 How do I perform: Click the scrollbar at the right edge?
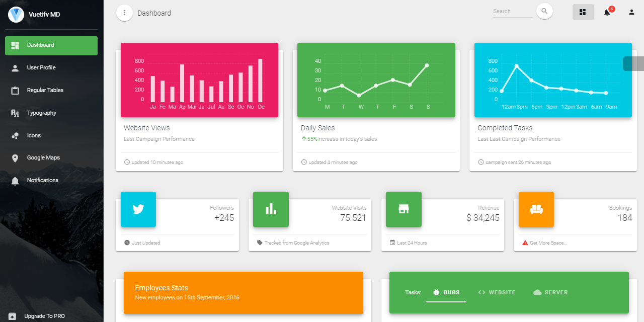click(x=640, y=64)
